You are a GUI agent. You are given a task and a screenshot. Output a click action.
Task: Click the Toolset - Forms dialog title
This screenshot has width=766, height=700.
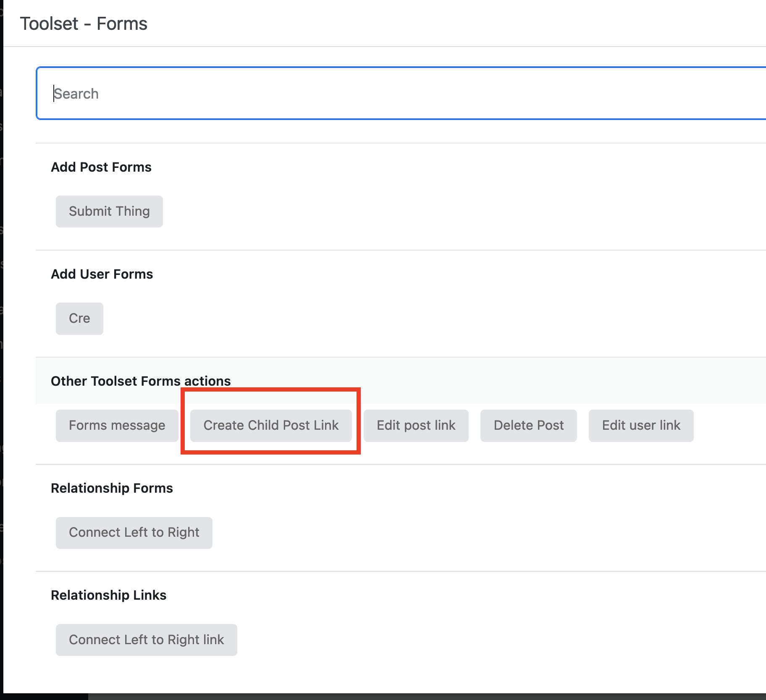pos(84,24)
